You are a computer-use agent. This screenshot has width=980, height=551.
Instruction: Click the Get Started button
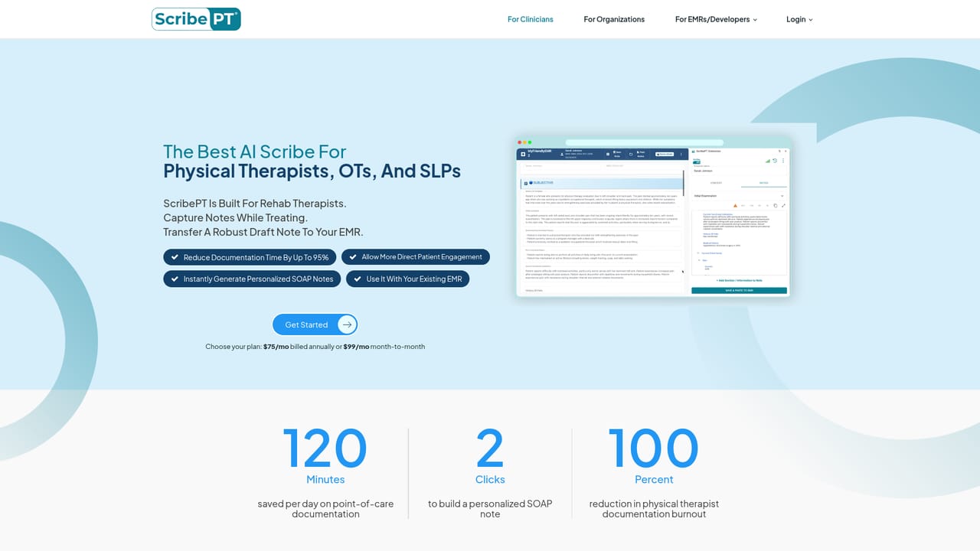315,324
